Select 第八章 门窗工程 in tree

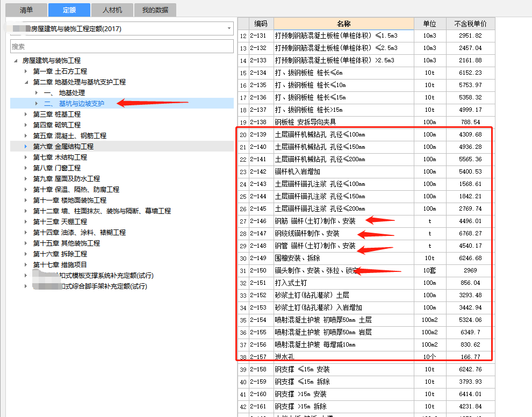click(56, 168)
